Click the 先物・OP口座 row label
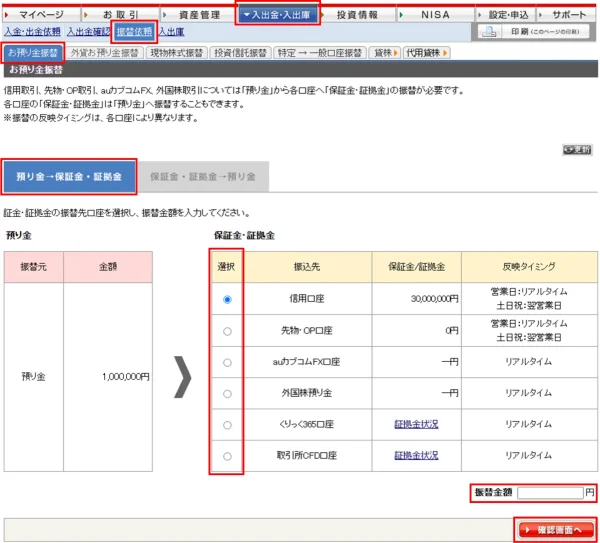Screen dimensions: 600x543 (307, 331)
